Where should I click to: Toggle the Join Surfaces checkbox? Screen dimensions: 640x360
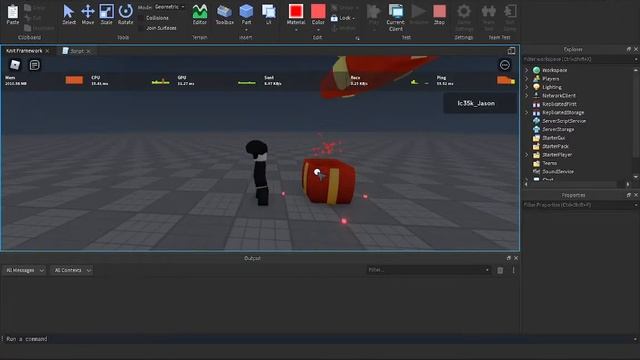click(x=141, y=28)
